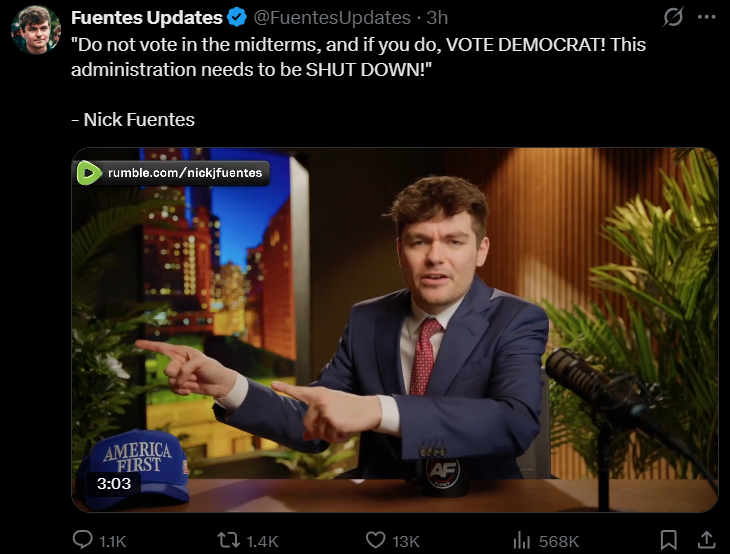
Task: Click the 13K likes count
Action: 406,541
